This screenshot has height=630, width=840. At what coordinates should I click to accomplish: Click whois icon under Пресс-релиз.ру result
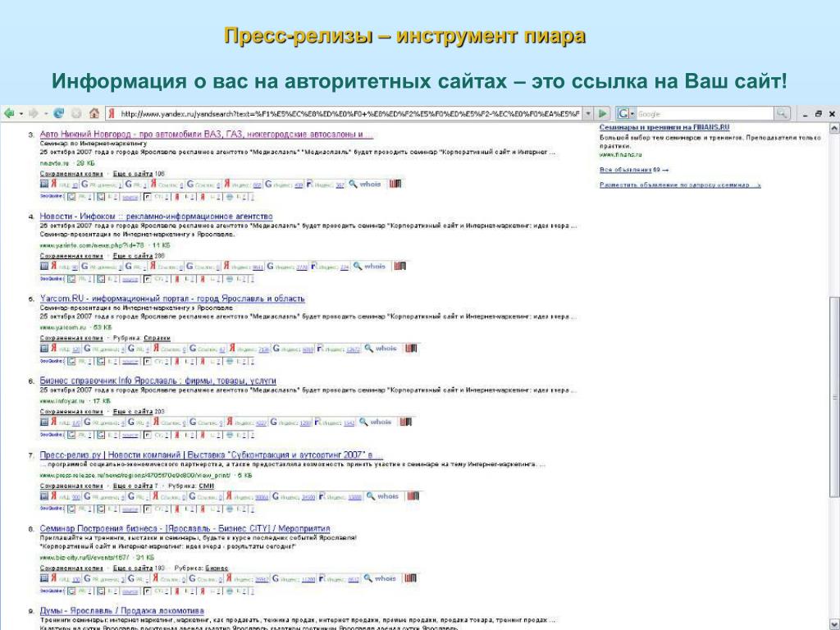382,496
